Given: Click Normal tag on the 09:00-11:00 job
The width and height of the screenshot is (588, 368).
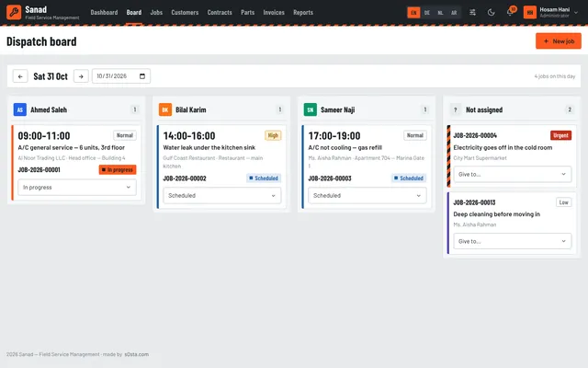Looking at the screenshot, I should click(125, 135).
